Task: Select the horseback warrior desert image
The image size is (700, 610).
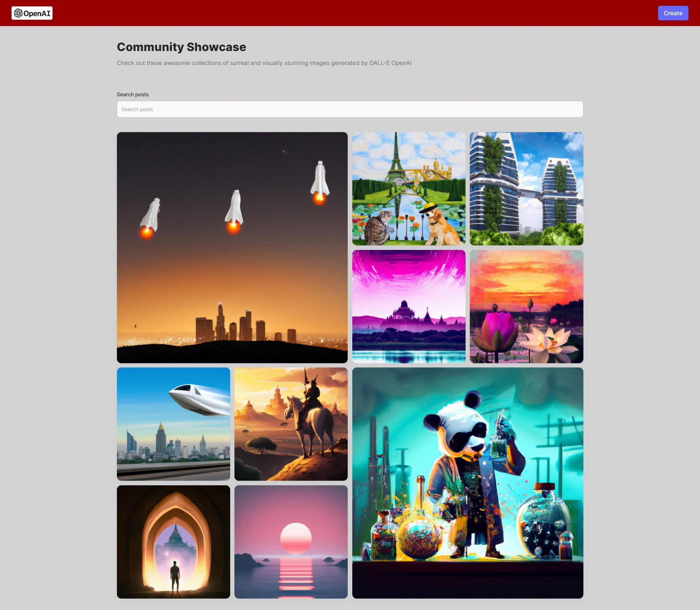Action: 291,424
